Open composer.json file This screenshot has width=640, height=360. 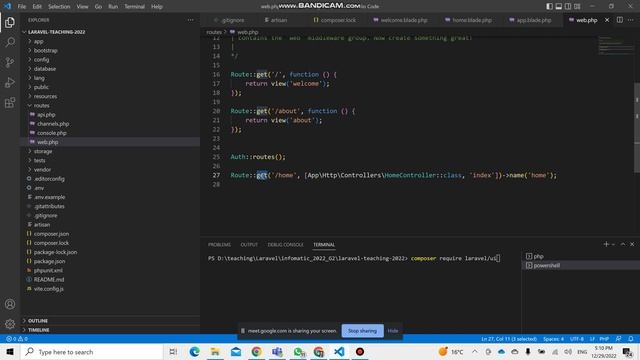[51, 234]
